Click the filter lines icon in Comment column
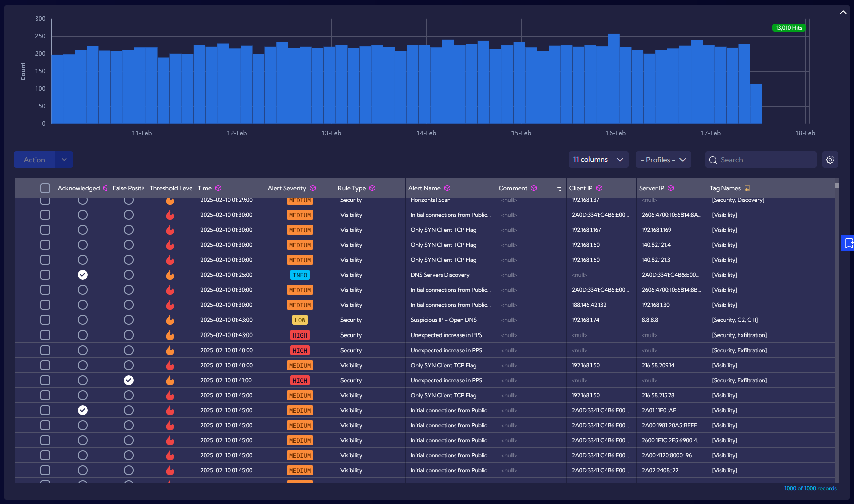The width and height of the screenshot is (854, 504). [x=559, y=189]
